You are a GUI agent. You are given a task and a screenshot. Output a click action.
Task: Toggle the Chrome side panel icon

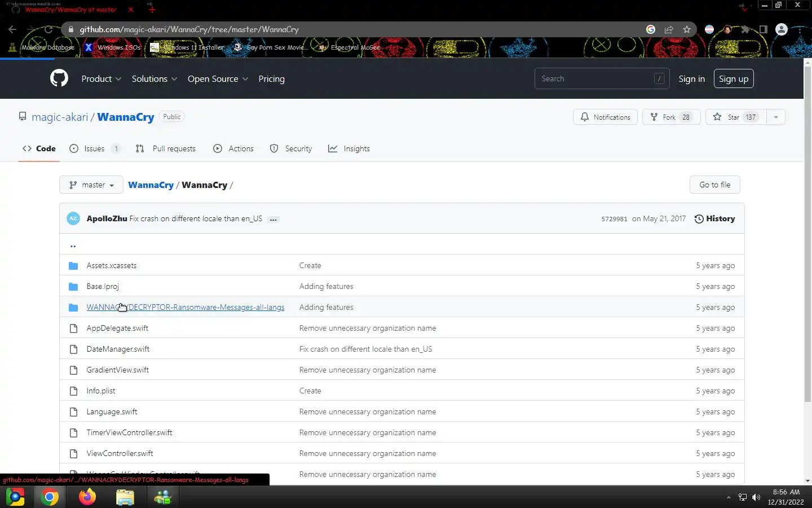click(x=764, y=29)
